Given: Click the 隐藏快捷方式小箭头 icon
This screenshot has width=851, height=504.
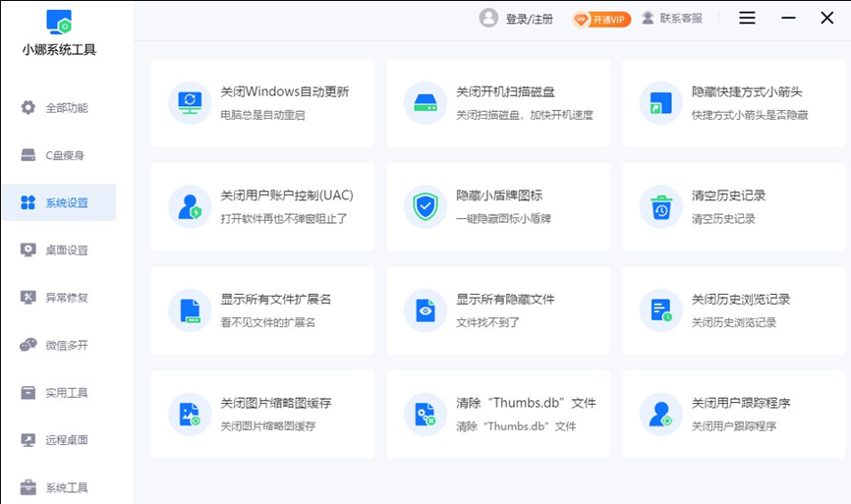Looking at the screenshot, I should pyautogui.click(x=661, y=102).
